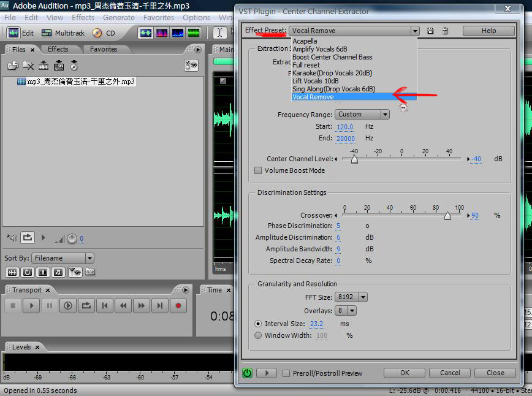Click the Record button
Viewport: 532px width, 396px height.
pos(178,306)
